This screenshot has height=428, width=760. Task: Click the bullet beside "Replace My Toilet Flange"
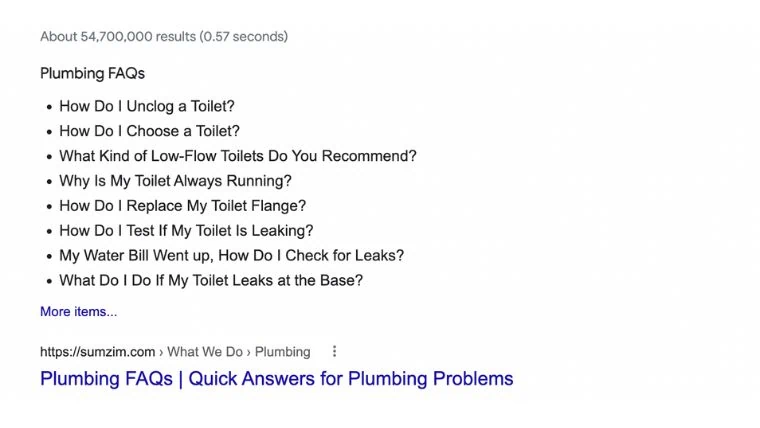(x=48, y=206)
